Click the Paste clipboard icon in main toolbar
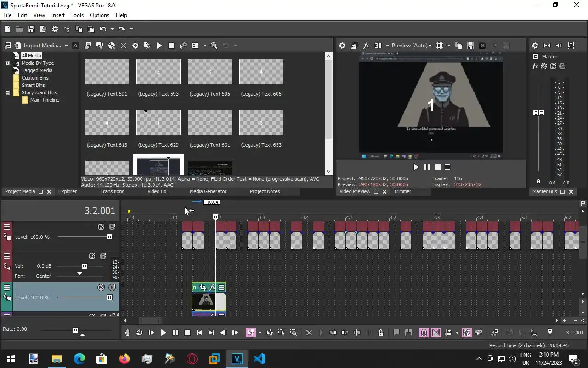This screenshot has width=588, height=368. pyautogui.click(x=91, y=29)
